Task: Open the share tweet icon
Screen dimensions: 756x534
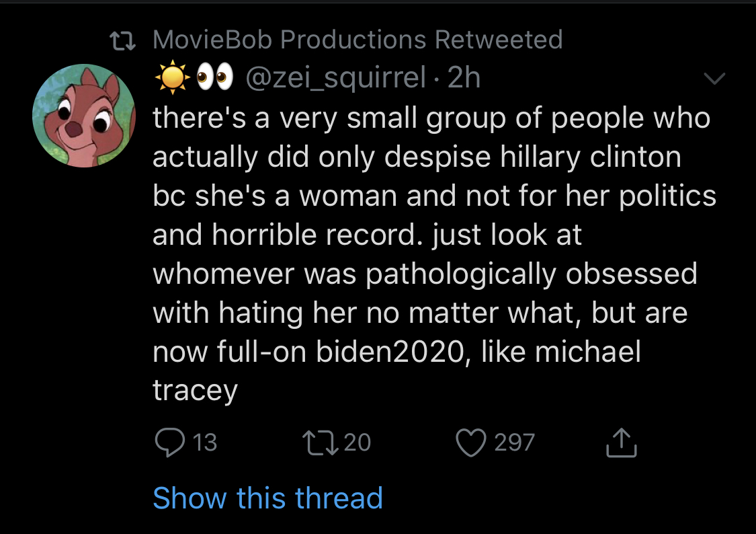Action: 622,442
